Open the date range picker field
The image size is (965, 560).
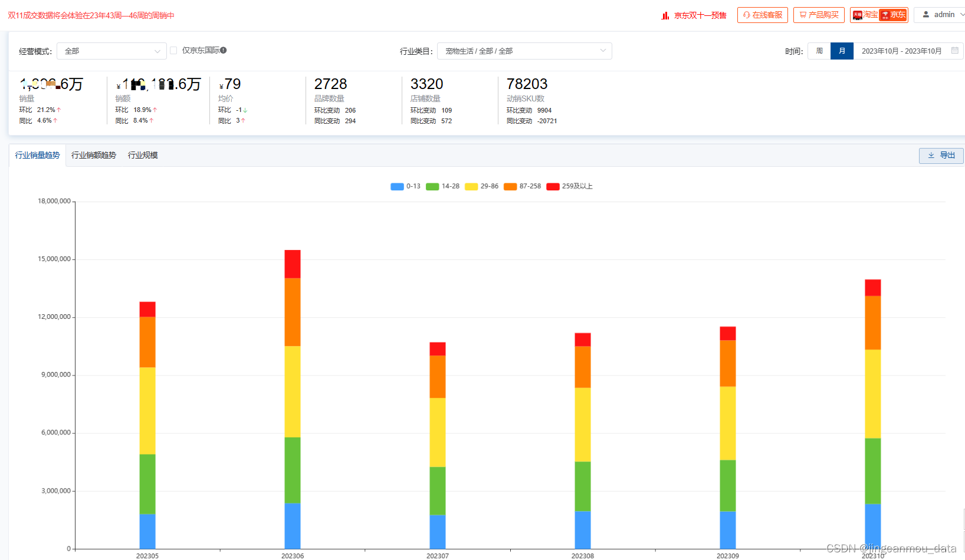tap(908, 51)
